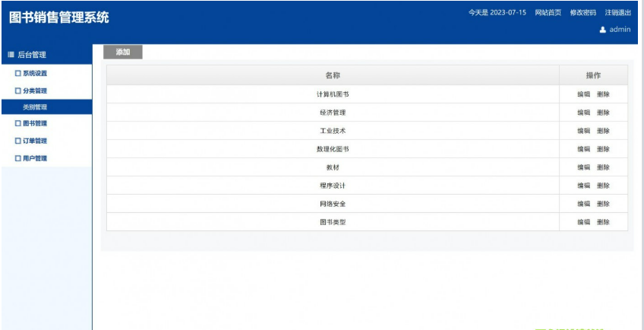644x330 pixels.
Task: Click the 工业技术 name cell
Action: pos(333,131)
